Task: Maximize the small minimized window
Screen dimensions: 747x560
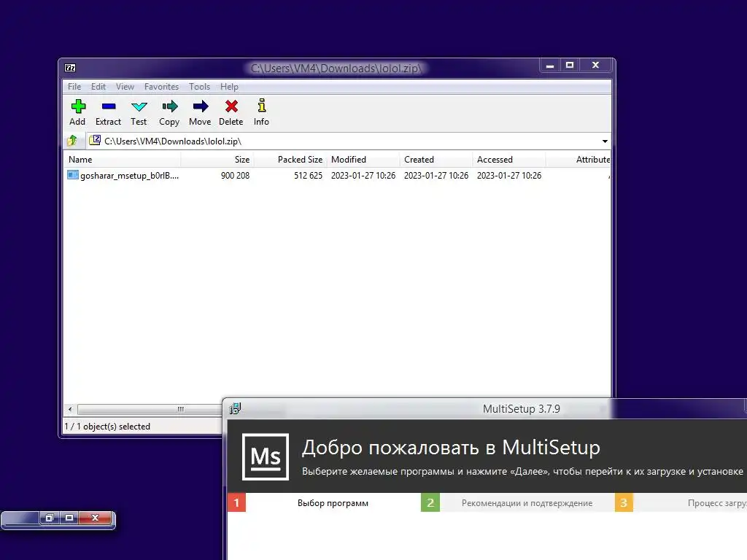Action: [69, 518]
